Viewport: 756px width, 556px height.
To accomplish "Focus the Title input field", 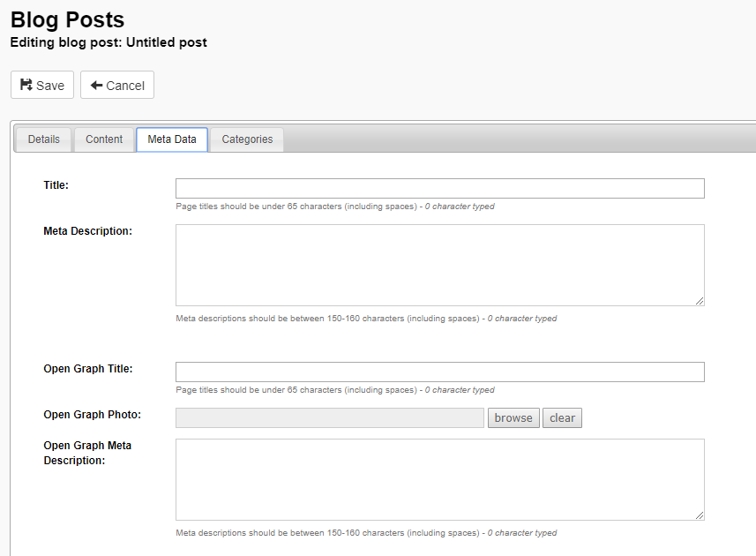I will 439,189.
